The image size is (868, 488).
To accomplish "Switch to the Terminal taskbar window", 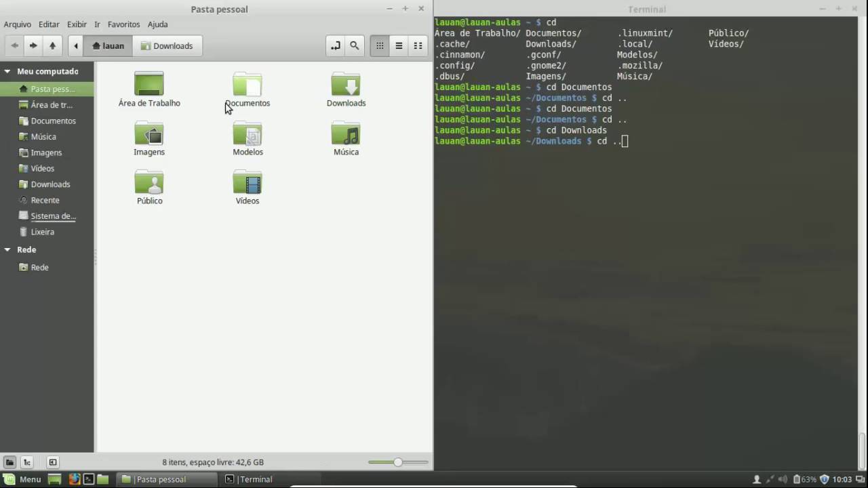I will [x=269, y=479].
